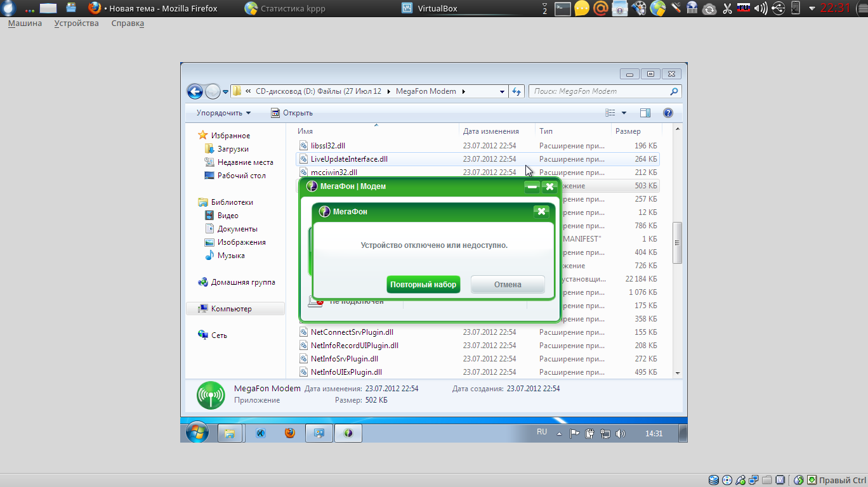Screen dimensions: 868x487
Task: Click the Windows volume speaker tray icon
Action: (x=621, y=434)
